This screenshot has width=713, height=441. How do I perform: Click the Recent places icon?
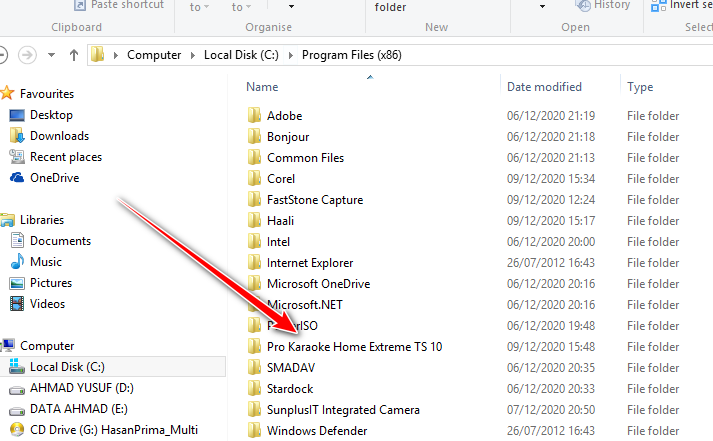tap(17, 157)
